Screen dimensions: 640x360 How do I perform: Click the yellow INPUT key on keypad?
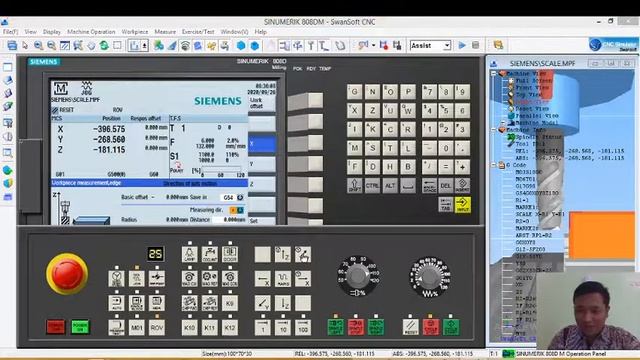(462, 204)
